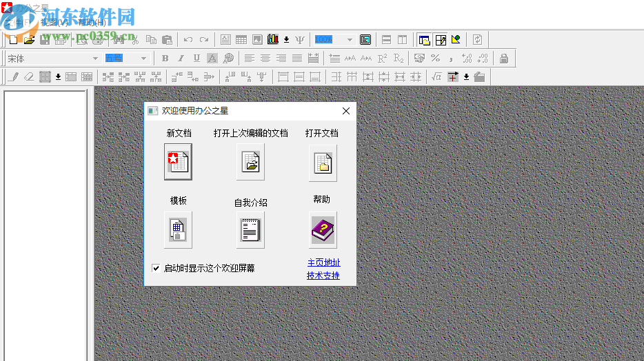
Task: Toggle italic formatting
Action: (181, 59)
